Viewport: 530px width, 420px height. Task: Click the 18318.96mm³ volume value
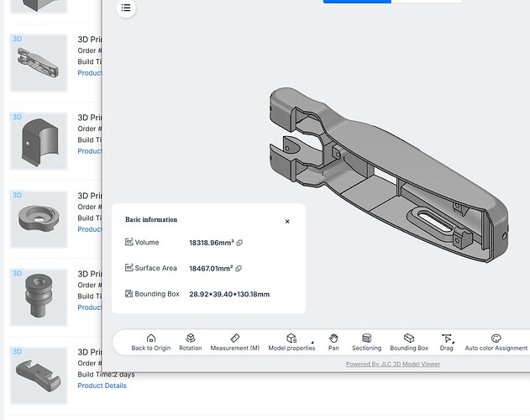coord(212,243)
